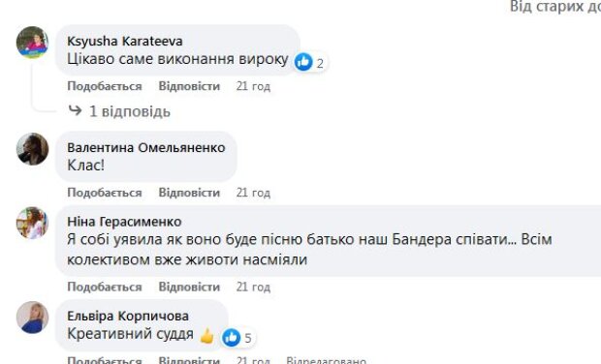Reply to Ksyusha Karateeva via Відповісти
The image size is (601, 364).
(189, 86)
